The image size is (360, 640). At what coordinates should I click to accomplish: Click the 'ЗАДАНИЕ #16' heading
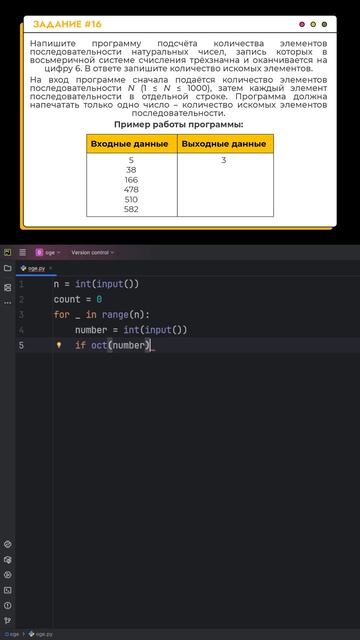coord(67,24)
